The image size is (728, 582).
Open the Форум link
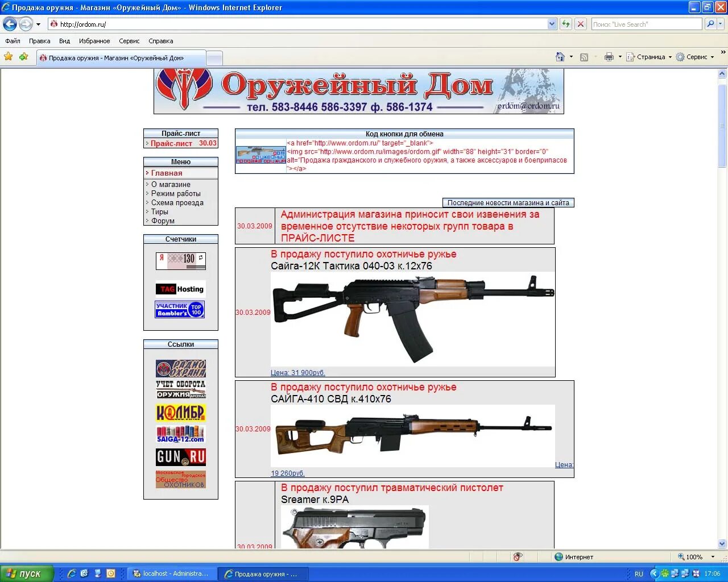click(x=163, y=221)
